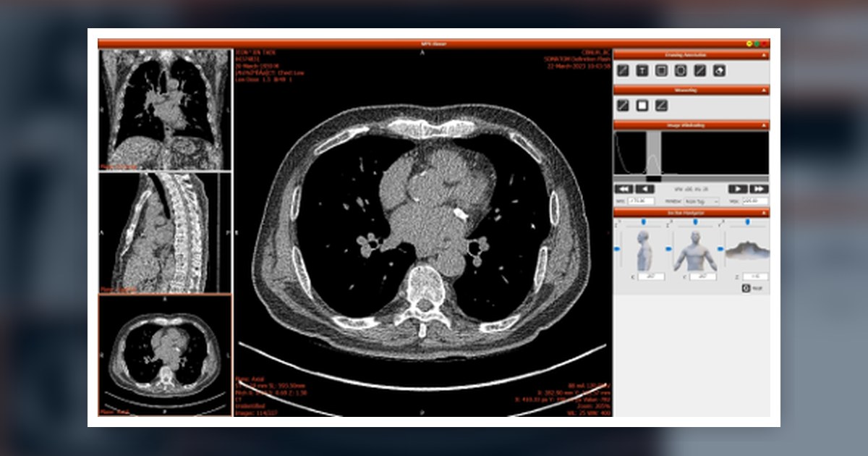Click the step forward windowing button
This screenshot has height=456, width=868.
(737, 189)
